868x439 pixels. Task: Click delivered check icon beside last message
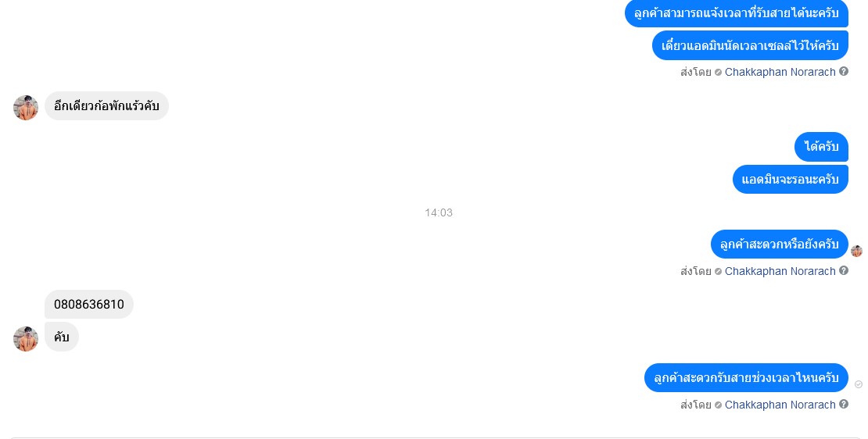click(x=859, y=384)
